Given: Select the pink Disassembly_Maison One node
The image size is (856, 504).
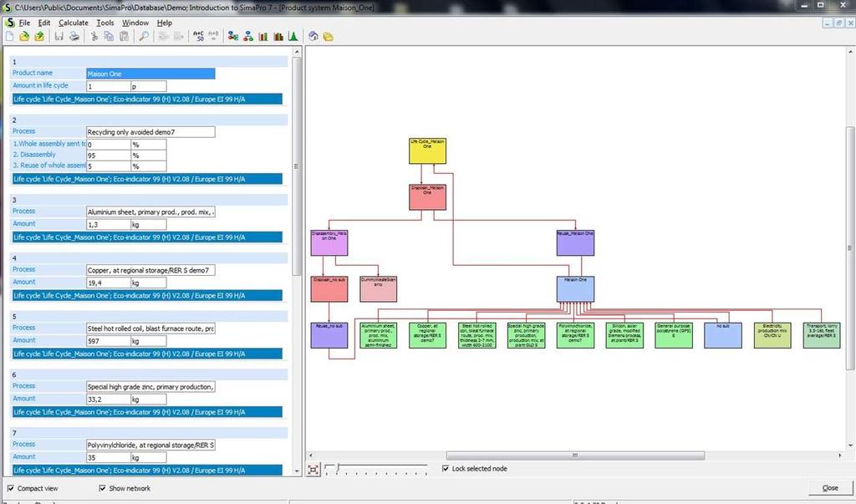Looking at the screenshot, I should 329,243.
